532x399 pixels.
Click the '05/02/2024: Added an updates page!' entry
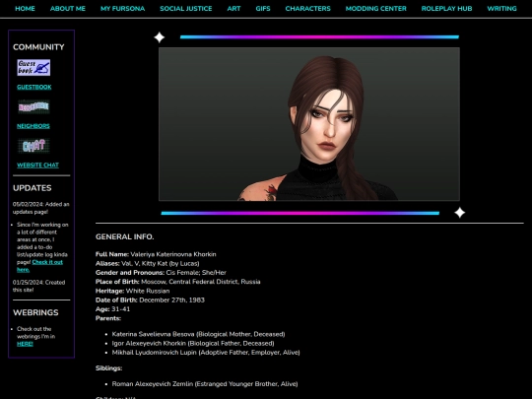[x=41, y=208]
